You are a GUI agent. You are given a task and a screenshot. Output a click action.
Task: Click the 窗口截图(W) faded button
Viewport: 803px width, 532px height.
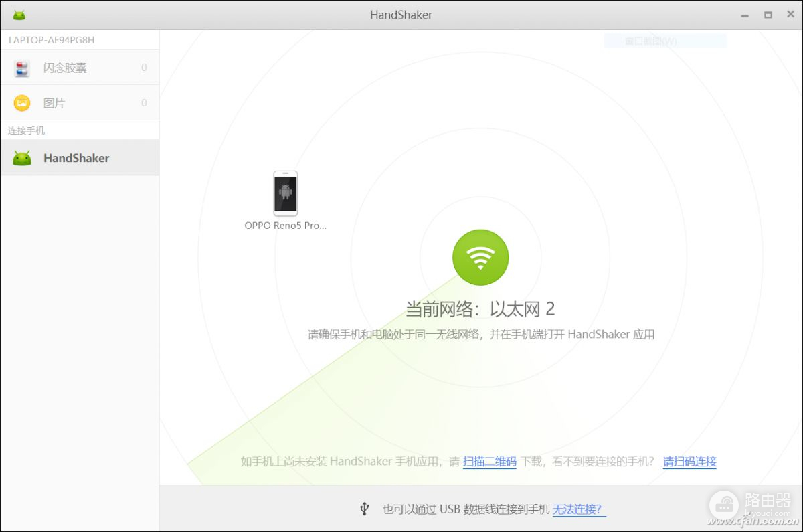click(x=665, y=41)
